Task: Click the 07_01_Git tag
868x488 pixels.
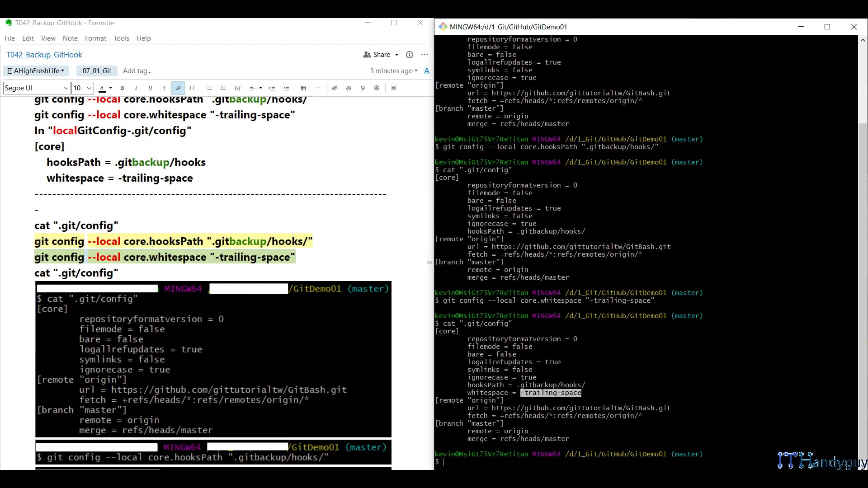Action: coord(97,71)
